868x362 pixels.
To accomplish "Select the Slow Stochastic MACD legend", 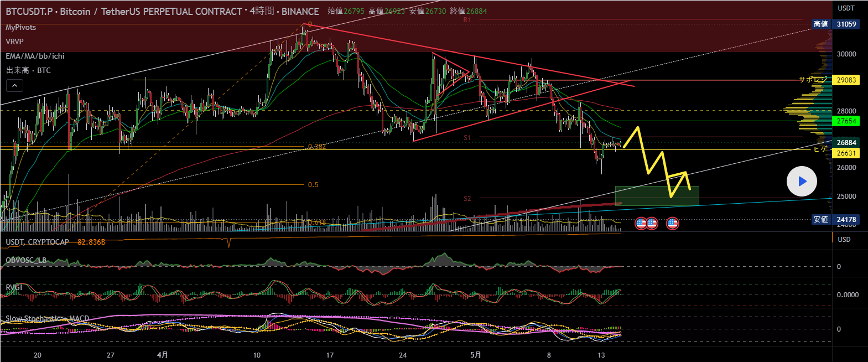I will point(47,319).
